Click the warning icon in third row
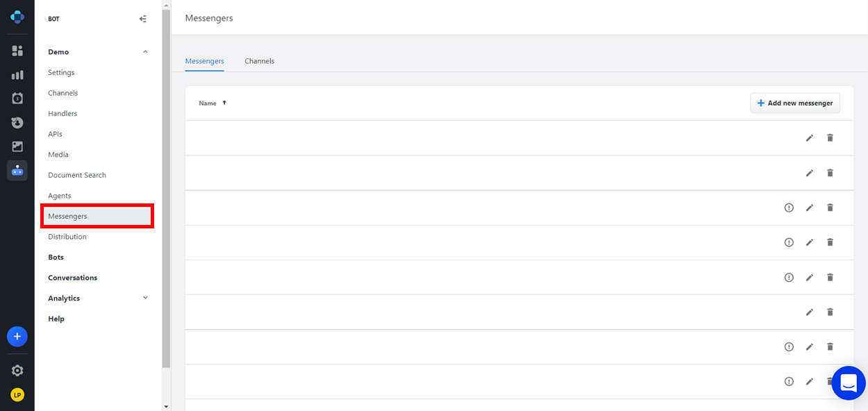This screenshot has width=868, height=411. point(789,208)
